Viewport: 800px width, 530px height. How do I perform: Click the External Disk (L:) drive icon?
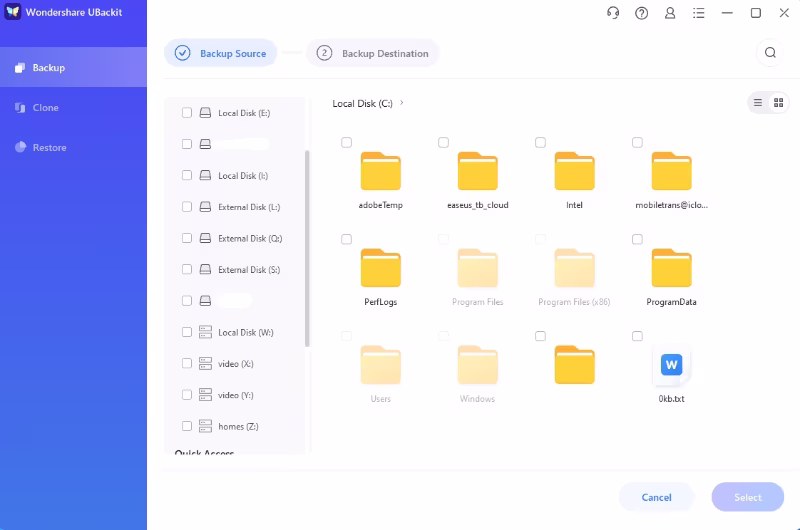(205, 207)
